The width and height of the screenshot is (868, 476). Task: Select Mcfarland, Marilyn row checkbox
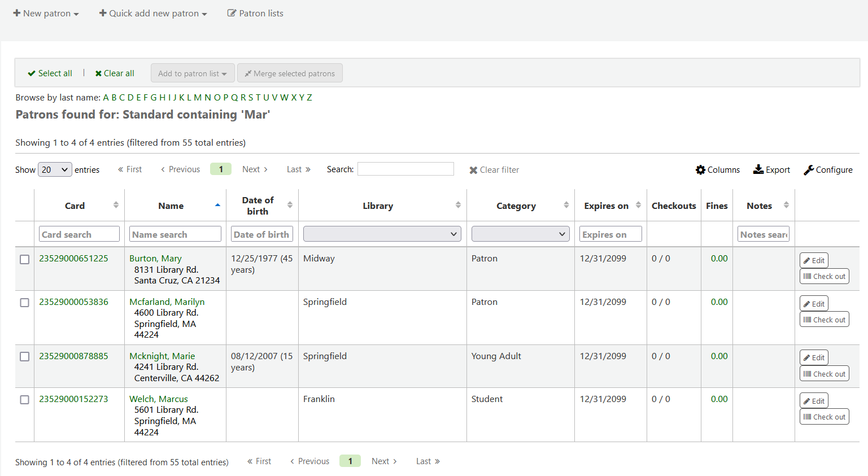[x=25, y=303]
